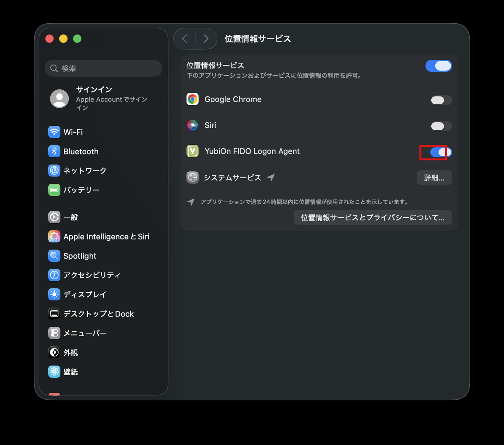Select the Bluetooth icon in sidebar

(54, 152)
